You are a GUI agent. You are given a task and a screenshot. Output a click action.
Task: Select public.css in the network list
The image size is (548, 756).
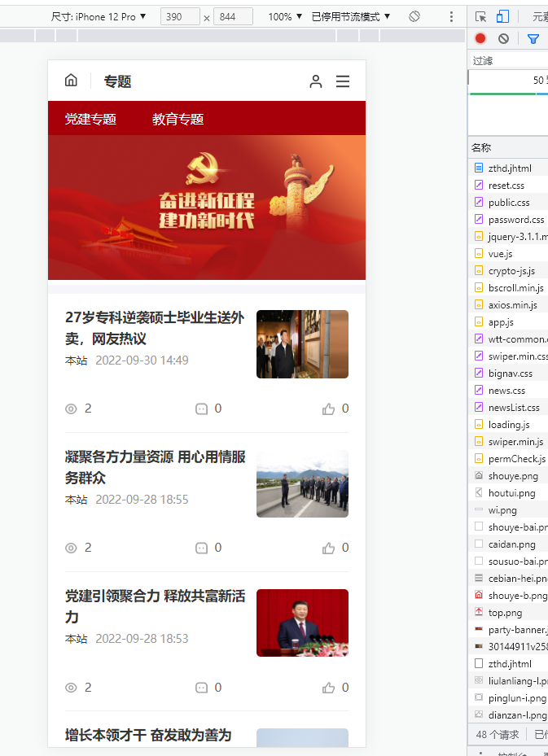coord(508,203)
